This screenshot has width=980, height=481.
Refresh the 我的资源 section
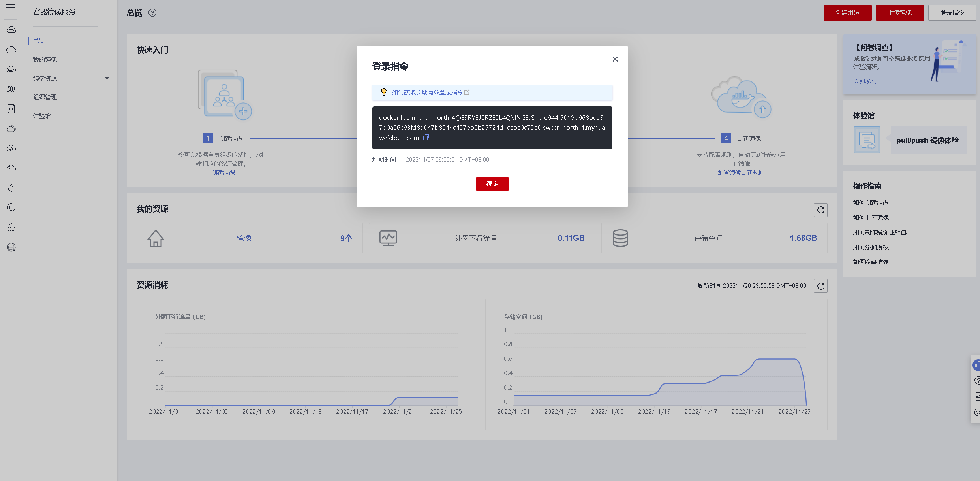(x=820, y=210)
